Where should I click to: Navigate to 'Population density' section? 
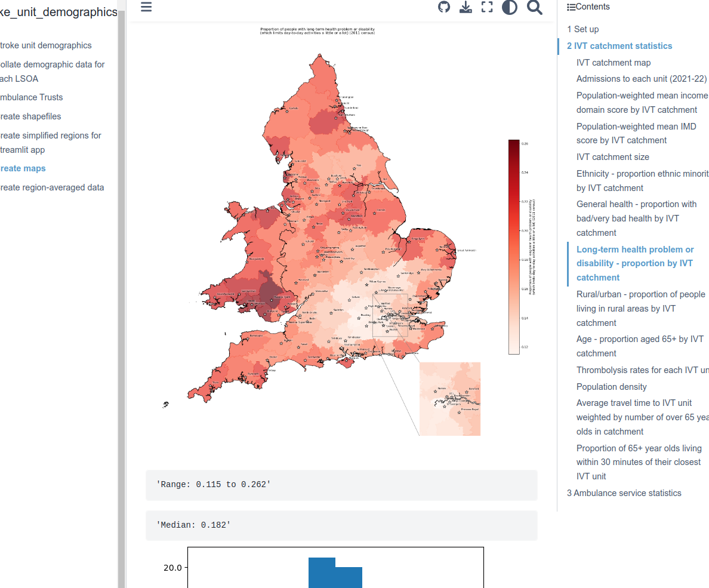(612, 387)
